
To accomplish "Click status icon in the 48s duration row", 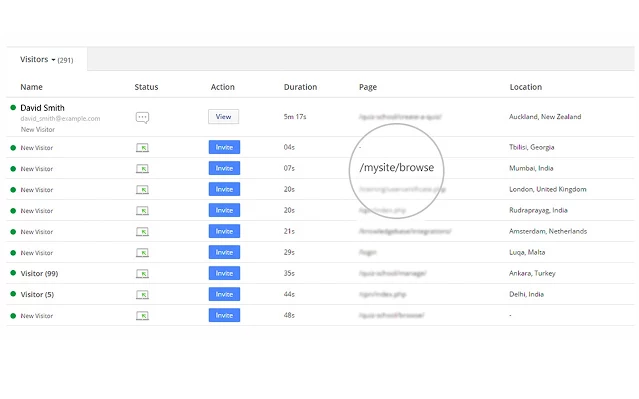I will [x=142, y=315].
